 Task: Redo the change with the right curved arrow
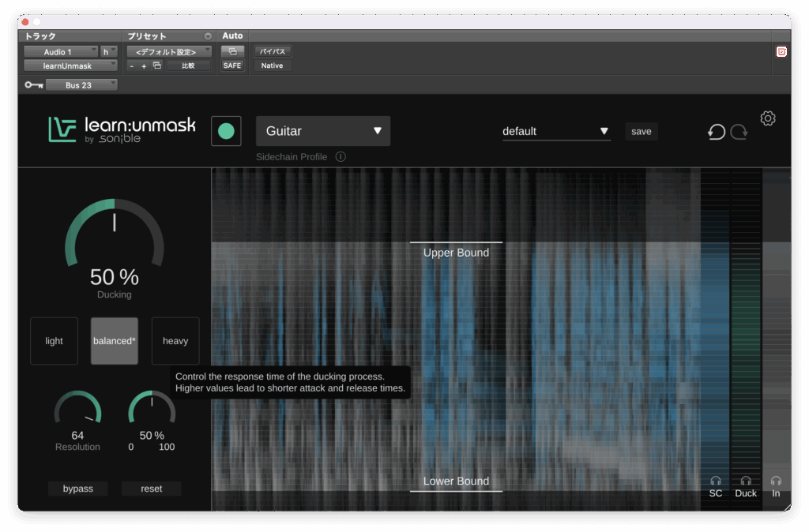[739, 132]
